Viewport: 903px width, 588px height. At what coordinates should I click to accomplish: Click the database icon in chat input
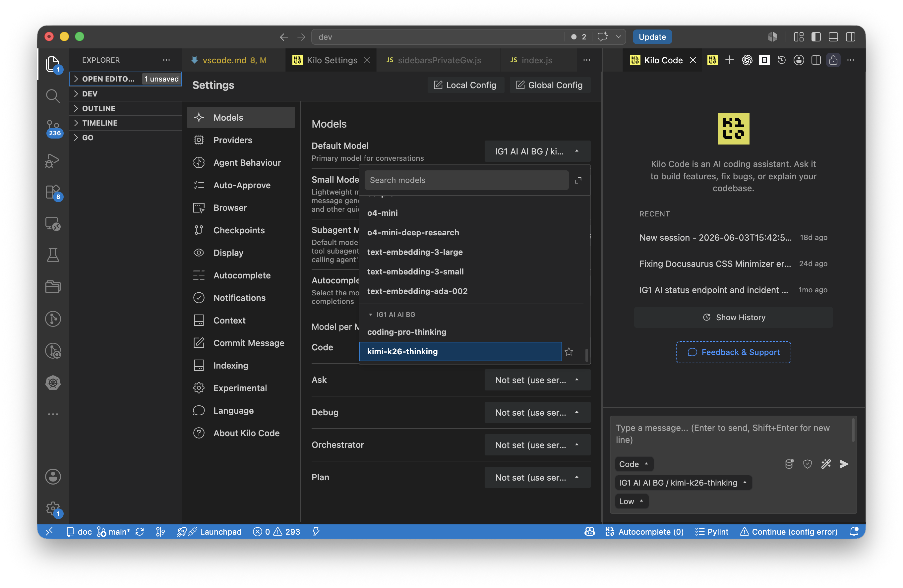[789, 464]
